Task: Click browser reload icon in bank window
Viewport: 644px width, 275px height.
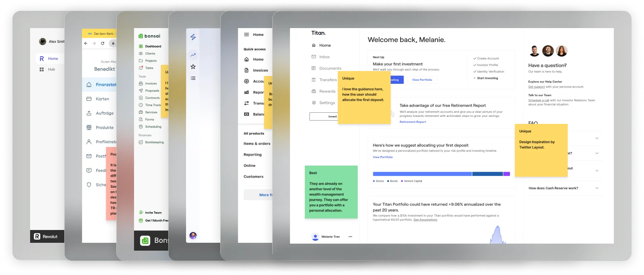Action: click(x=103, y=43)
